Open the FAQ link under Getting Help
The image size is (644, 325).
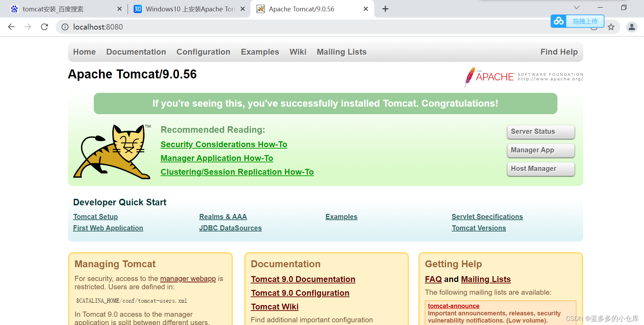click(433, 279)
